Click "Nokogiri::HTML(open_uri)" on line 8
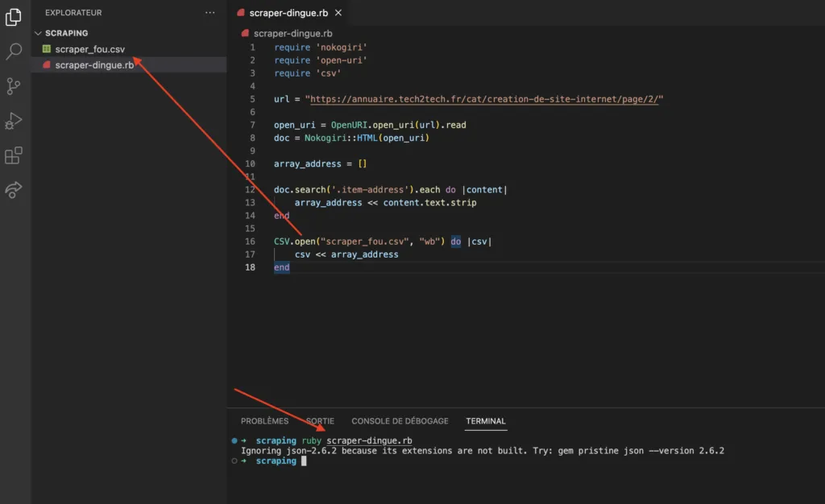Viewport: 825px width, 504px height. point(367,138)
